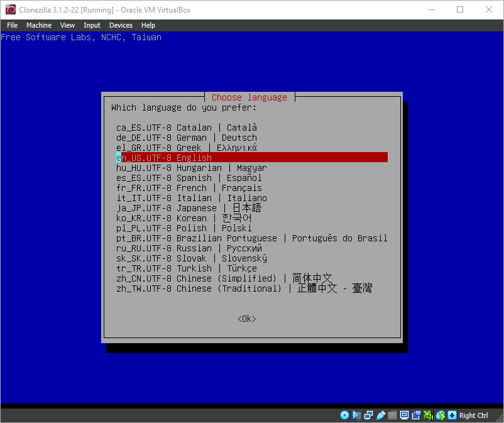
Task: Click the shared folders status icon
Action: click(x=392, y=415)
